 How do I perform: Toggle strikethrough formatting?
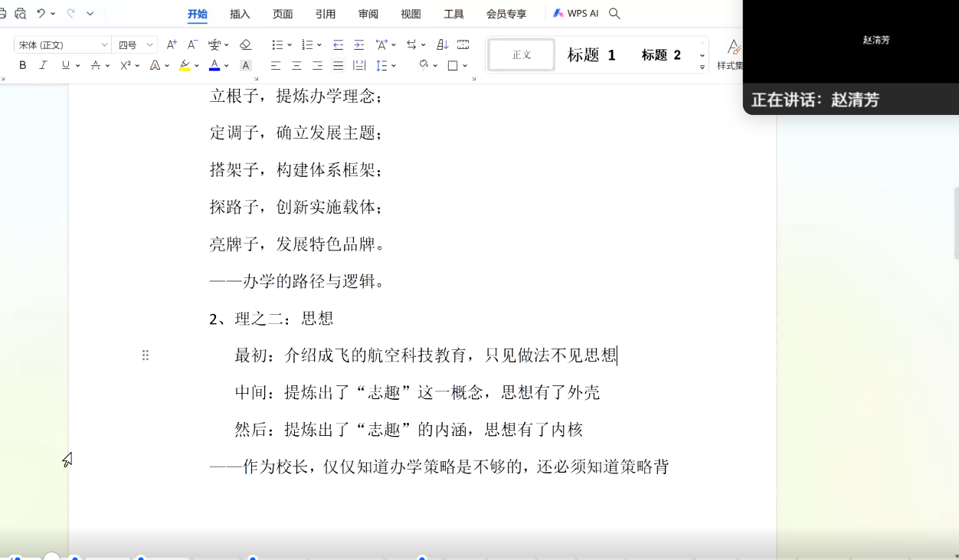(95, 66)
